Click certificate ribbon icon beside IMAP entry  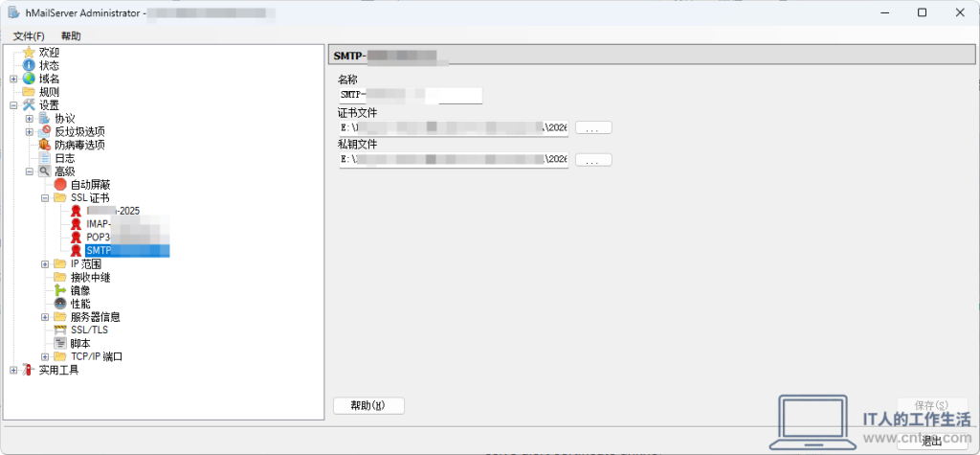click(x=77, y=224)
